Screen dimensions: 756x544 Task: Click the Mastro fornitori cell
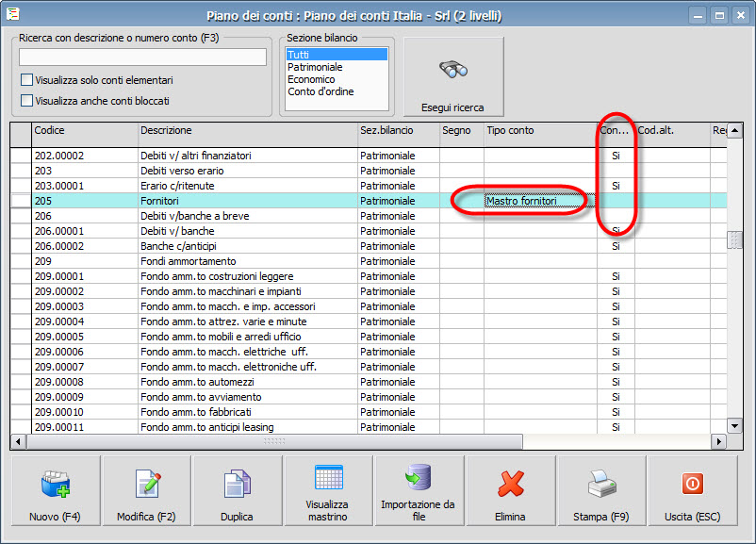(x=540, y=201)
